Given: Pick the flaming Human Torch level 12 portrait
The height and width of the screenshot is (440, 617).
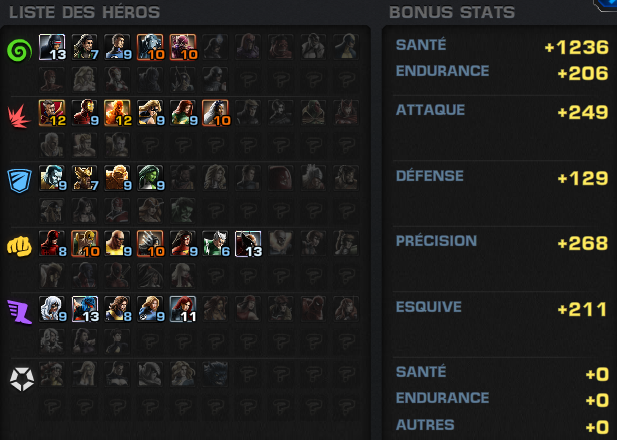Looking at the screenshot, I should pyautogui.click(x=117, y=113).
